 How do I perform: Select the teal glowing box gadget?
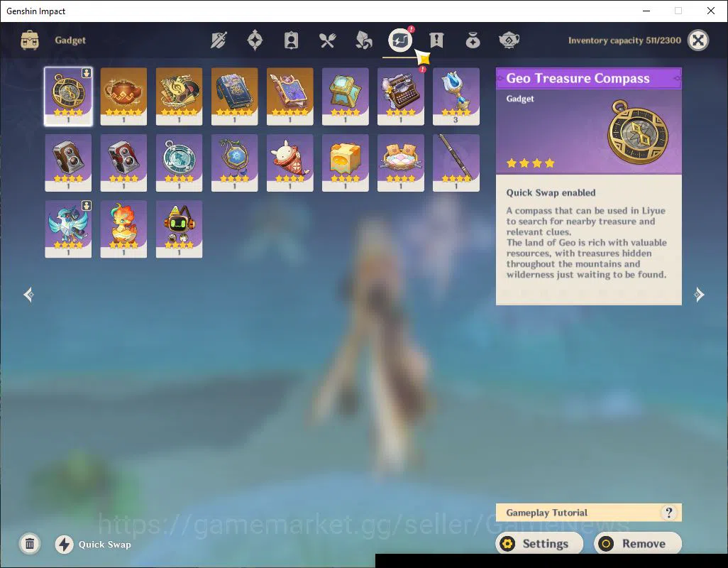(345, 97)
